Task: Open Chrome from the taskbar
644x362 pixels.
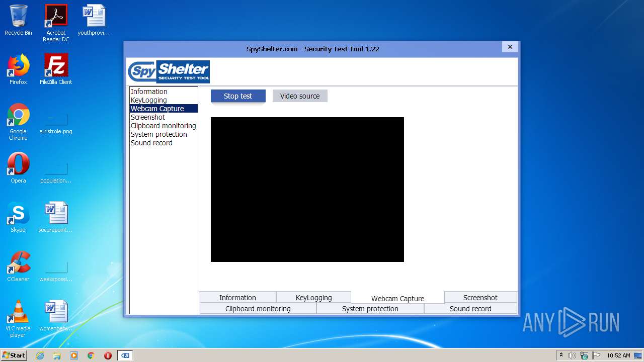Action: click(x=91, y=355)
